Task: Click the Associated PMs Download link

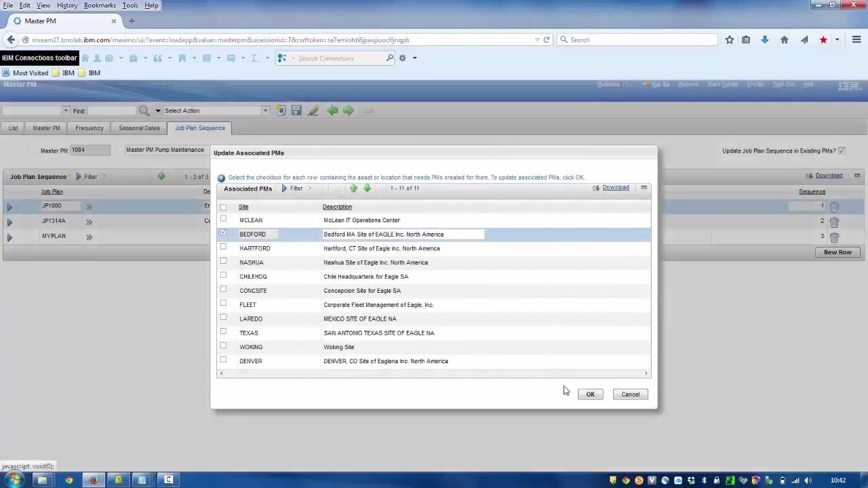Action: 616,188
